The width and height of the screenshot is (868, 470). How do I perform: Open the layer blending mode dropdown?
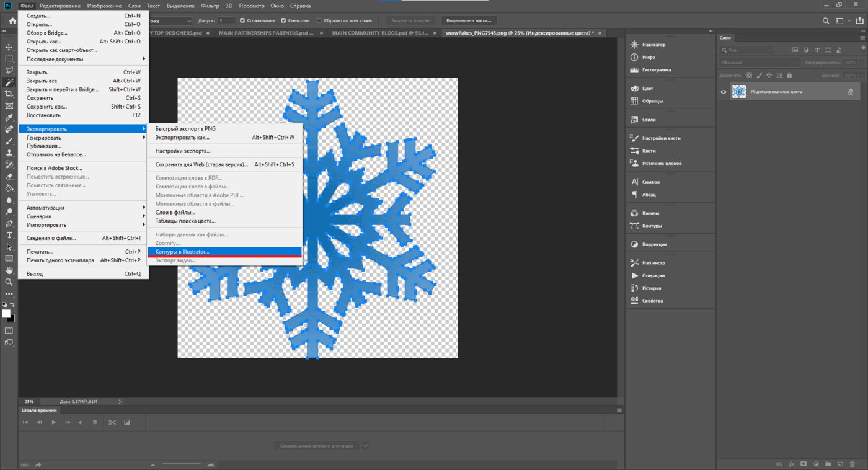coord(760,63)
